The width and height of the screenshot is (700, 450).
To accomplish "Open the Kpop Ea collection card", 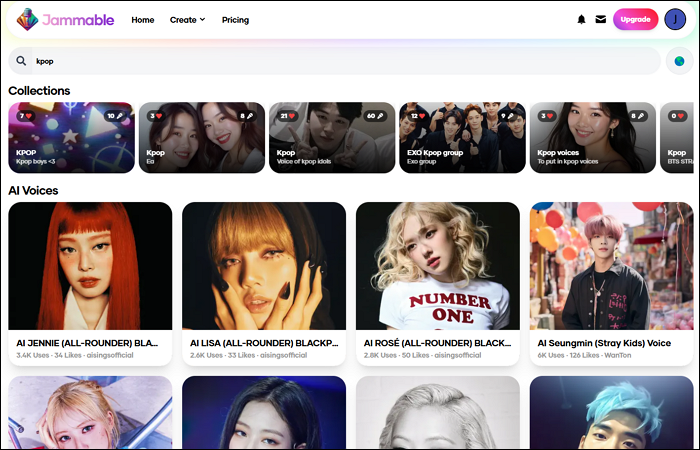I will 202,138.
